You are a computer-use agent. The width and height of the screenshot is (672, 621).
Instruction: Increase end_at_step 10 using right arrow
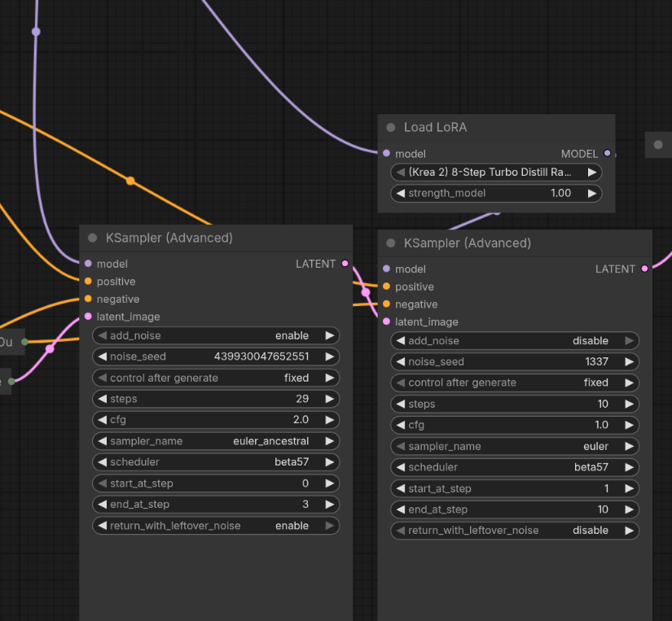629,509
